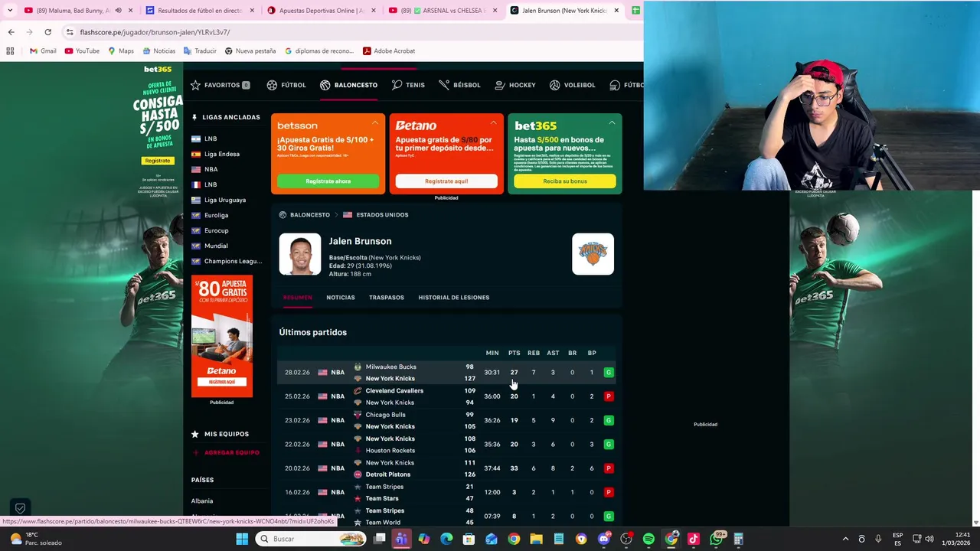Open the NBA pinned league

(x=204, y=169)
